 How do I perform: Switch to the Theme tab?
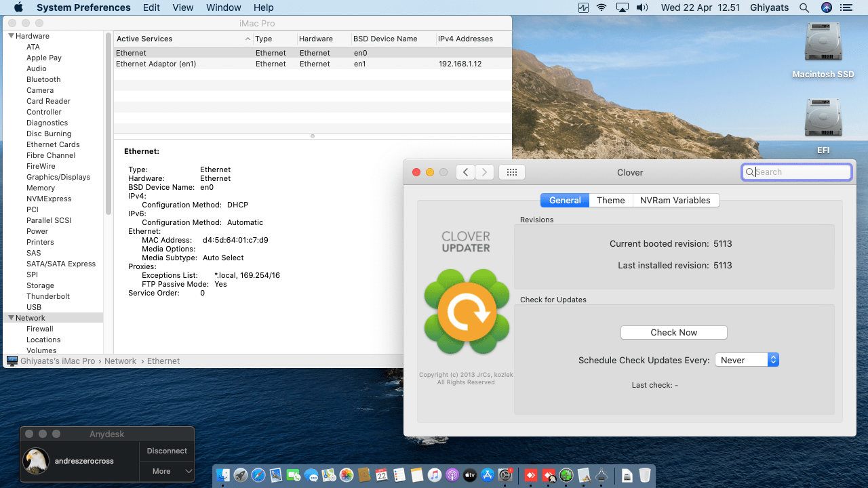pyautogui.click(x=610, y=200)
